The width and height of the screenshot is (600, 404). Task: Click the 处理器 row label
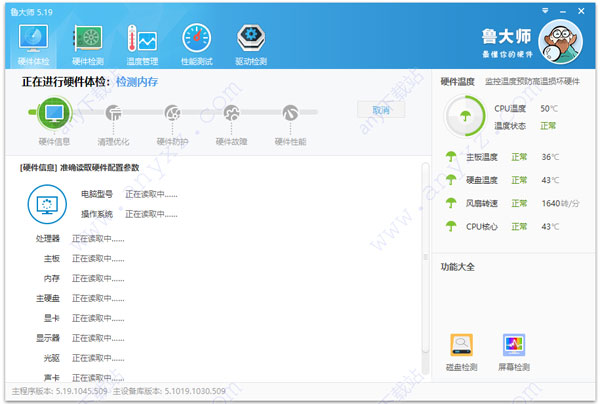(x=48, y=239)
